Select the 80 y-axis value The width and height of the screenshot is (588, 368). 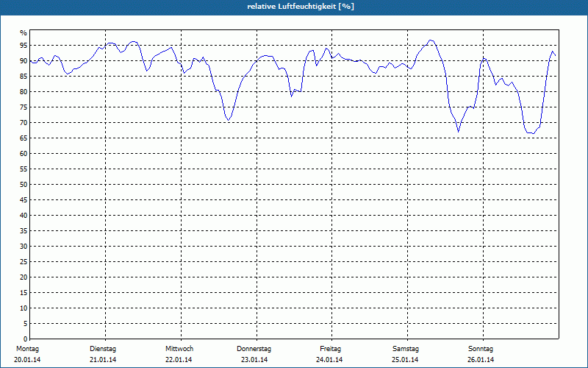[24, 91]
